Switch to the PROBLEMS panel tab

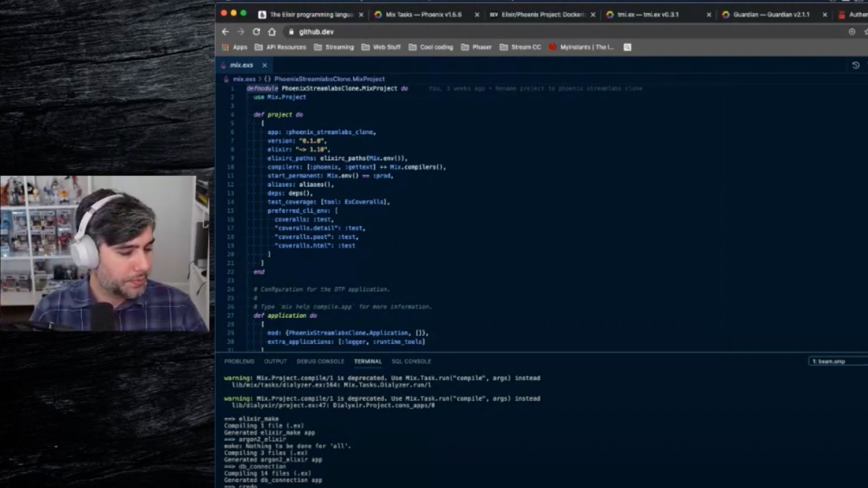coord(239,361)
